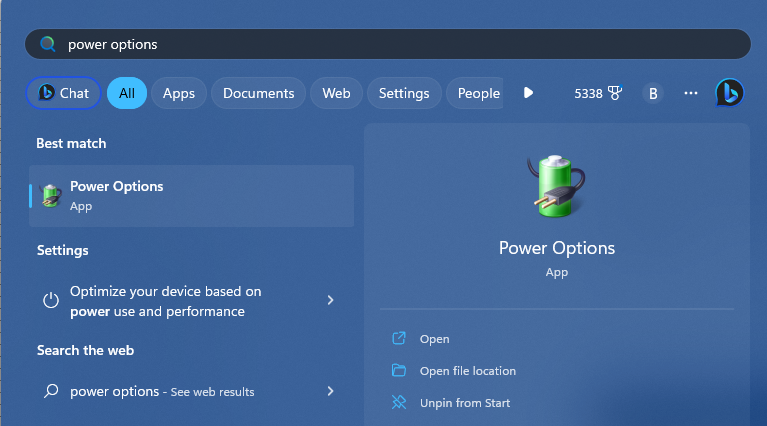767x426 pixels.
Task: Show more filters with the play arrow
Action: [x=528, y=93]
